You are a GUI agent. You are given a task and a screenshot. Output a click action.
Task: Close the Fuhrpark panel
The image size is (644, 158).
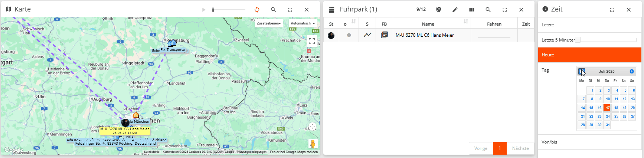[521, 10]
